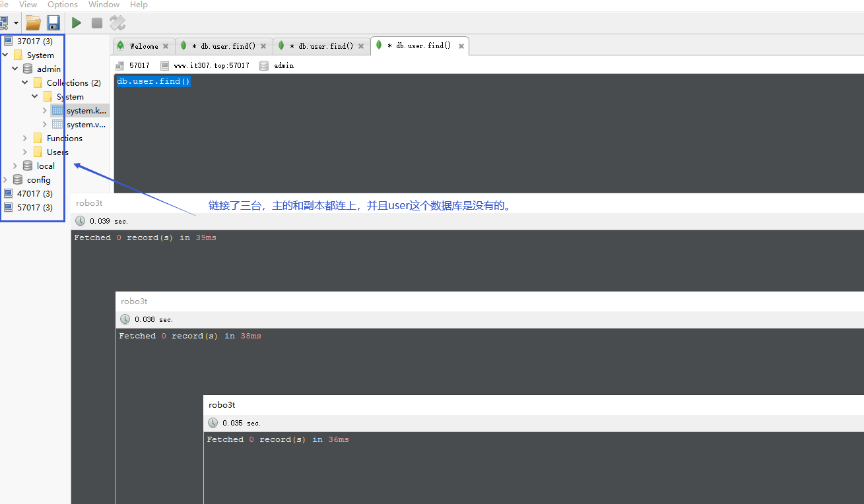864x504 pixels.
Task: Expand the local database node
Action: [x=15, y=166]
